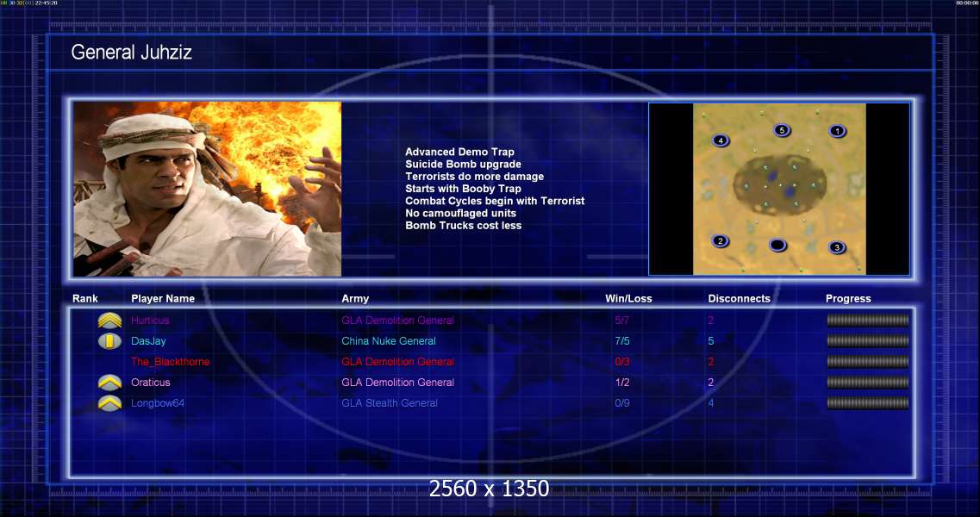This screenshot has width=980, height=517.
Task: Click the 'Advanced Demo Trap' ability line
Action: tap(459, 152)
